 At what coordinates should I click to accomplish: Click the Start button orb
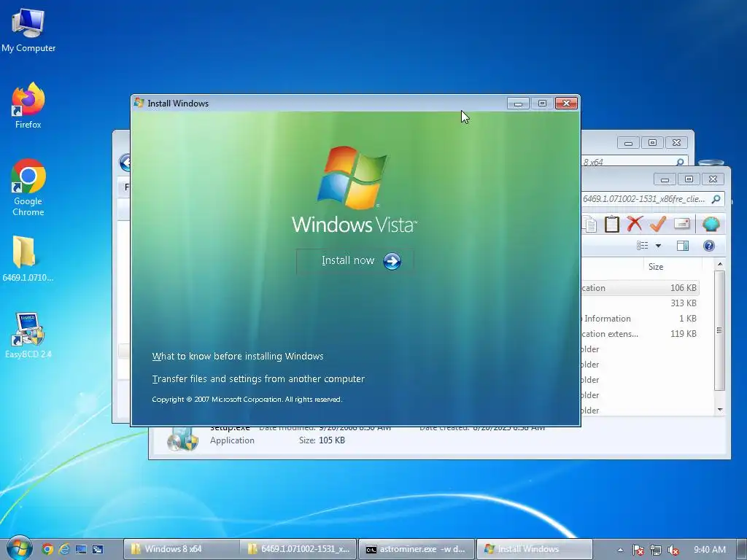pos(19,548)
